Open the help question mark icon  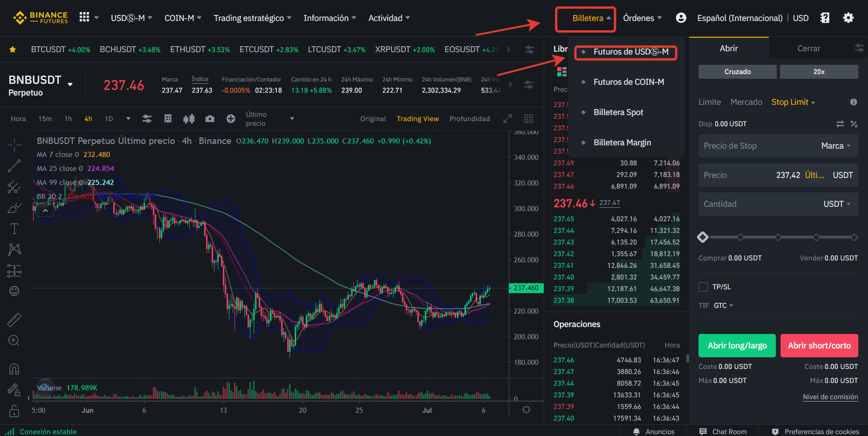click(x=825, y=18)
